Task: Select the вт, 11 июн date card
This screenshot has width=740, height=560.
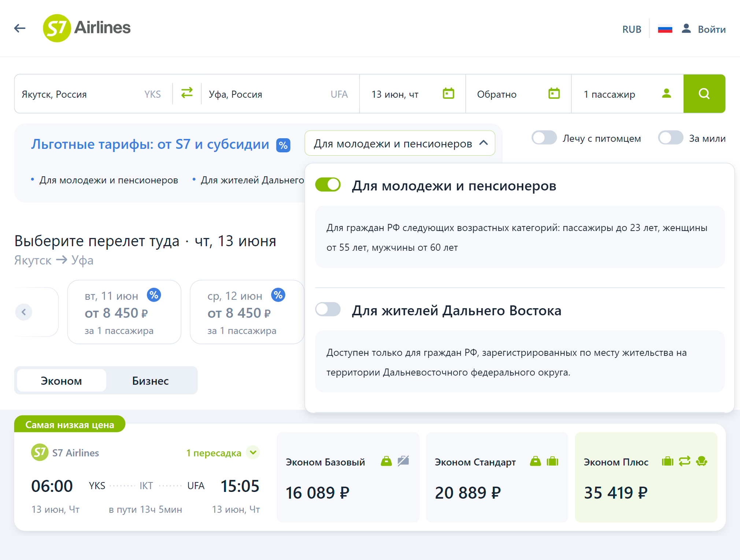Action: (124, 312)
